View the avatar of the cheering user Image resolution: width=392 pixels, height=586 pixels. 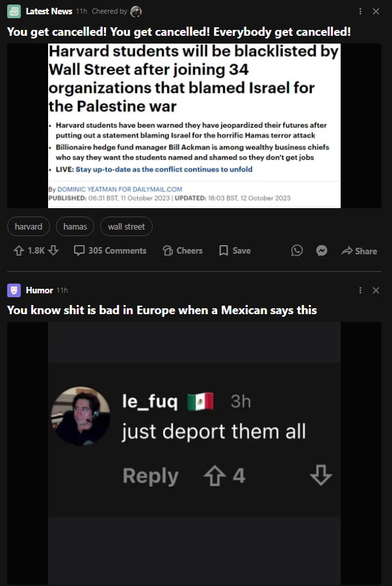[x=136, y=12]
